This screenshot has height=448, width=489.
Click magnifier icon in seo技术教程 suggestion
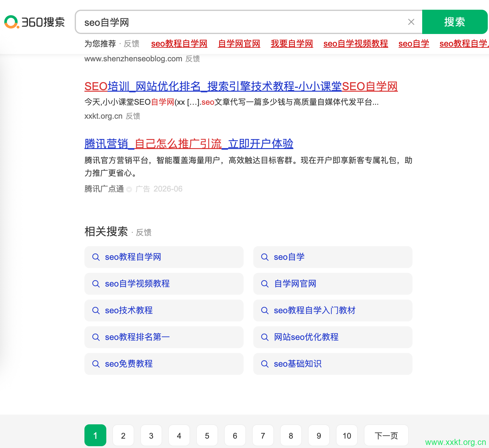pos(96,311)
